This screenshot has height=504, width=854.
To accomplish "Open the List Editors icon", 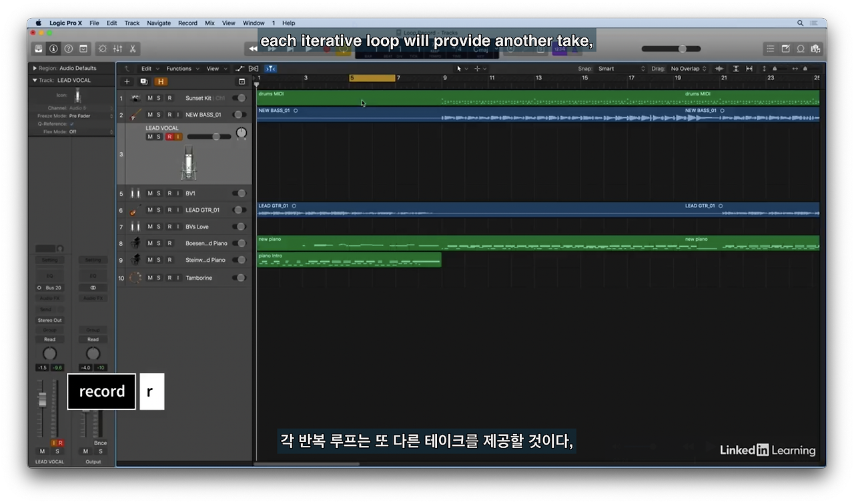I will [771, 49].
